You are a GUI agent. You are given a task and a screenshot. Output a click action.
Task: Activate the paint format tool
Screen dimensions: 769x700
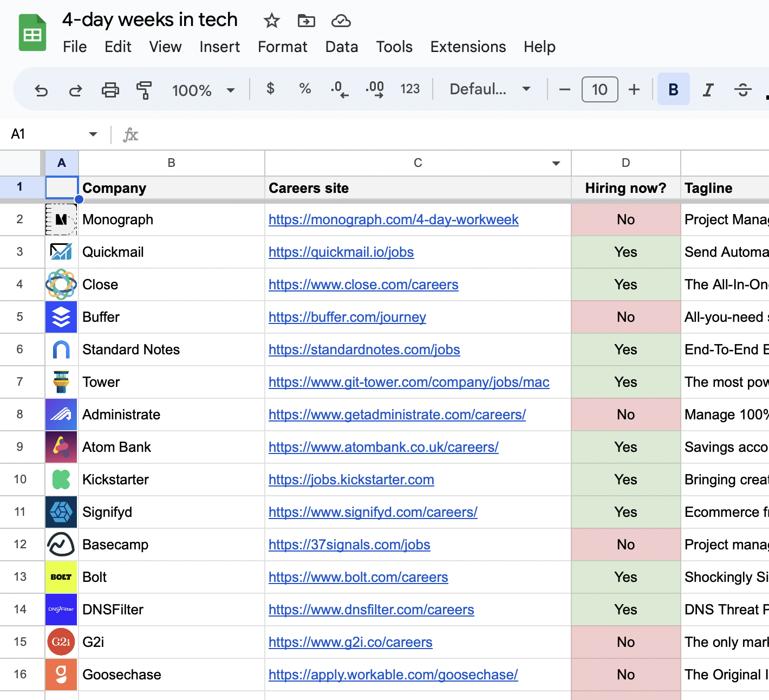(x=144, y=89)
